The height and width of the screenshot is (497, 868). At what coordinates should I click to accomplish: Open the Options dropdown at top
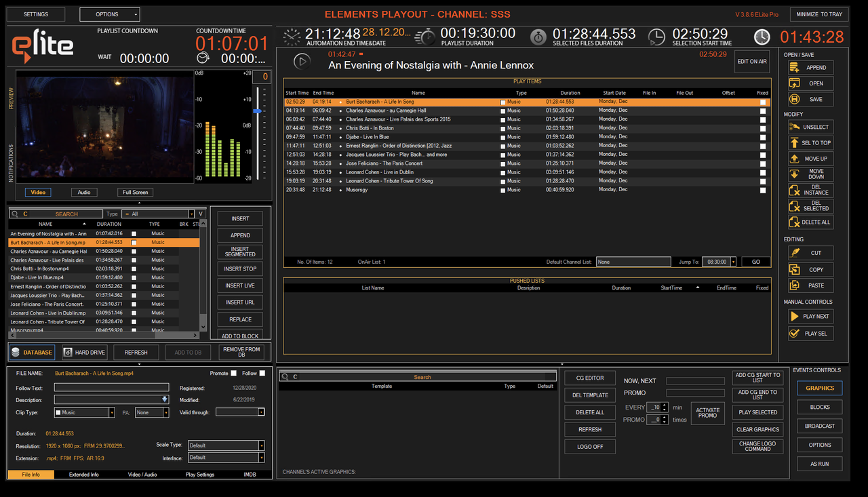pos(109,14)
